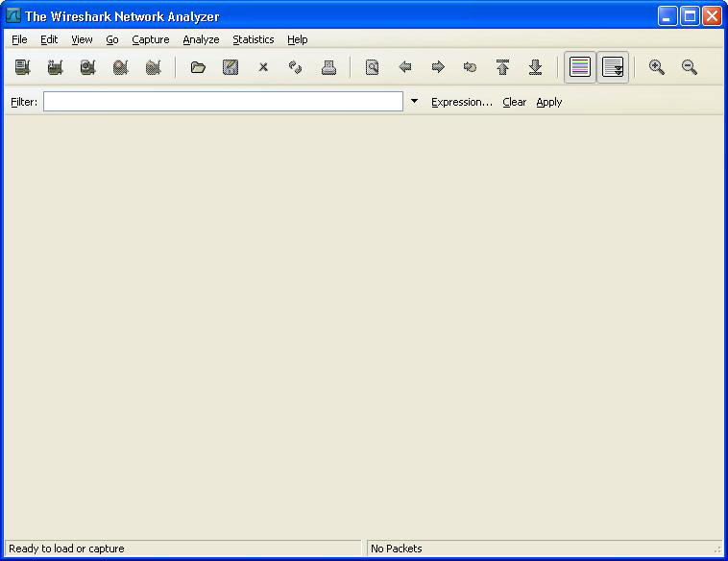The image size is (728, 561).
Task: Minimize the Wireshark window
Action: point(667,16)
